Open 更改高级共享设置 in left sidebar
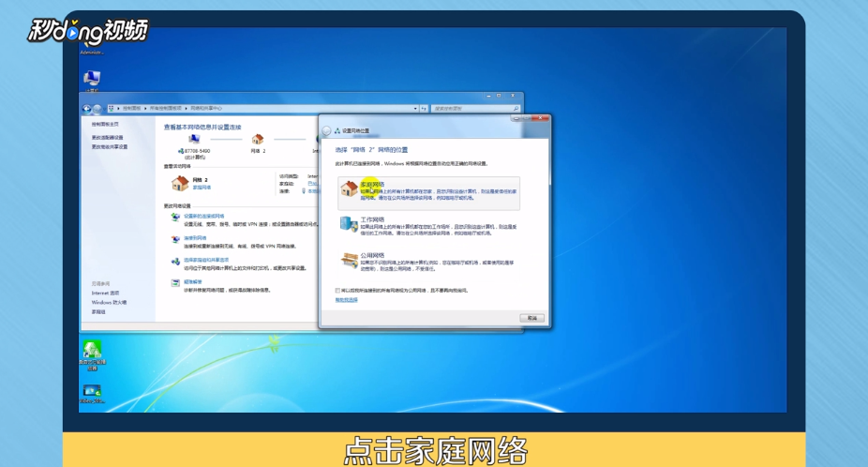 pos(110,147)
